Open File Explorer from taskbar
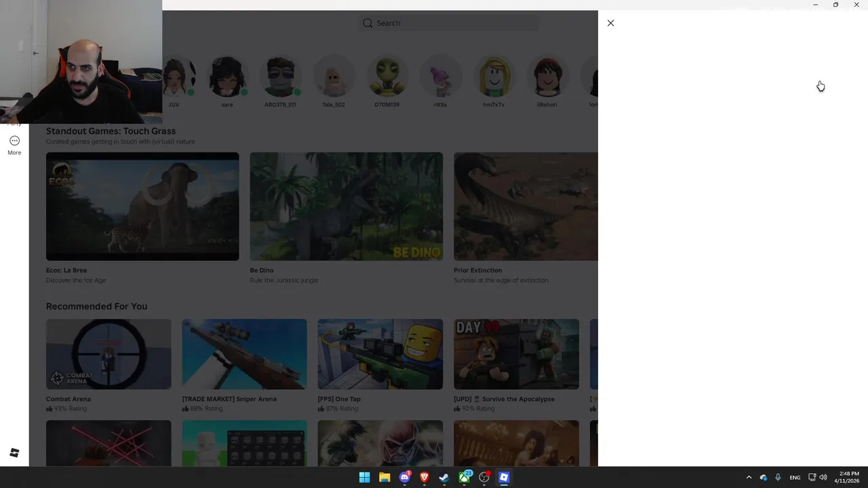 pyautogui.click(x=384, y=477)
